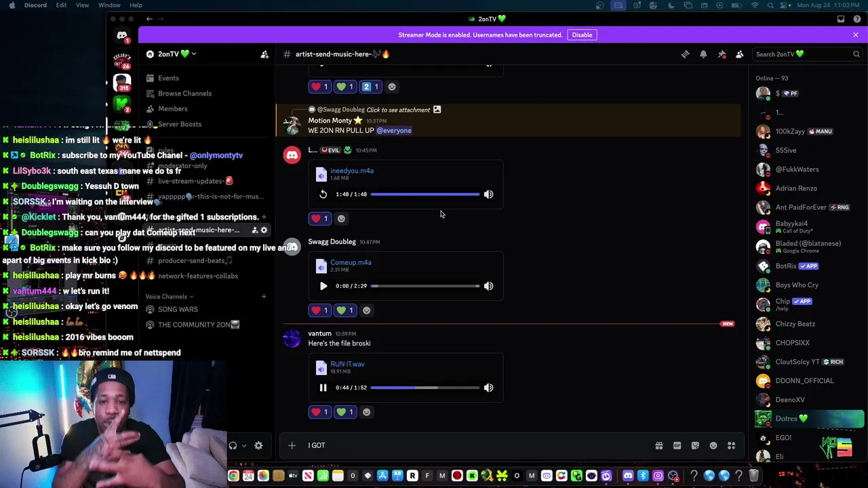Add reaction to RUN IT.wav message

pyautogui.click(x=367, y=412)
